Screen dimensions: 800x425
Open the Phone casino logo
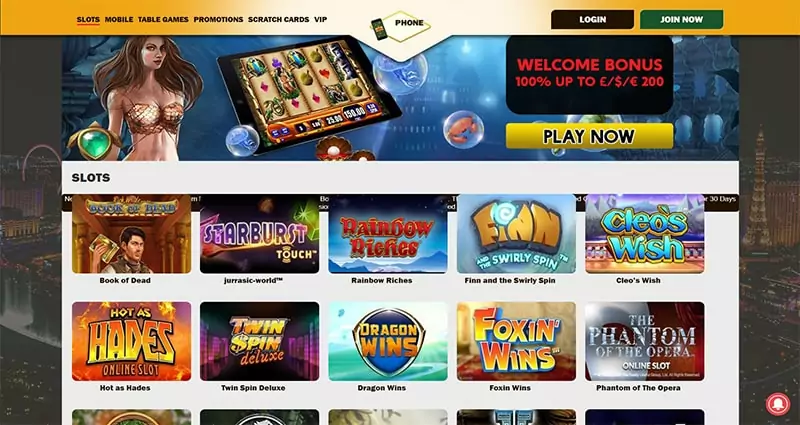401,26
